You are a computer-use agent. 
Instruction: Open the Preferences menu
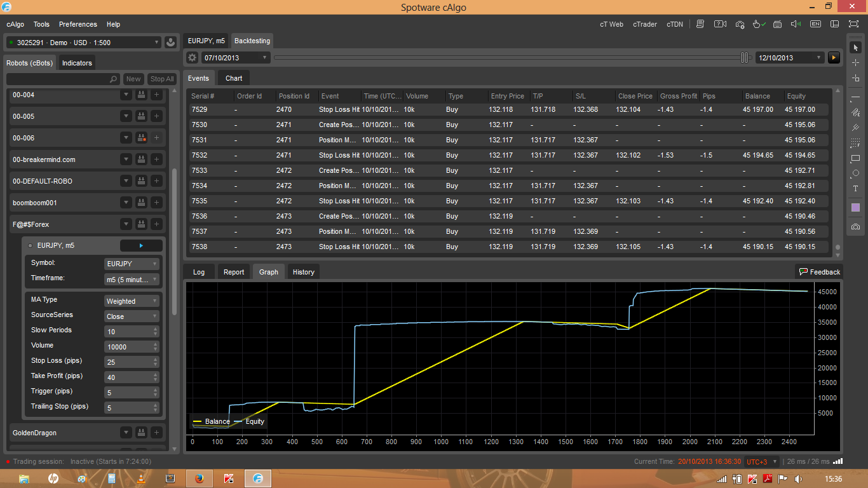pyautogui.click(x=78, y=24)
